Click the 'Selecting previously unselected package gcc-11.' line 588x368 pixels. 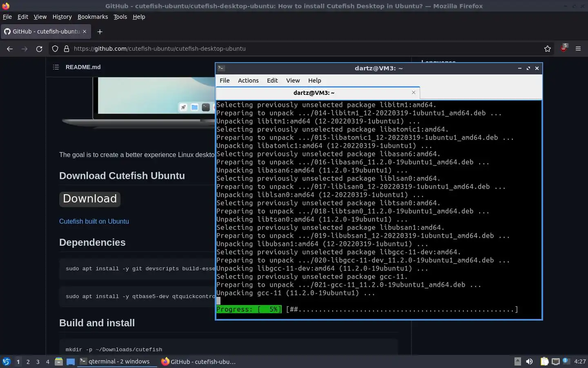click(x=312, y=277)
